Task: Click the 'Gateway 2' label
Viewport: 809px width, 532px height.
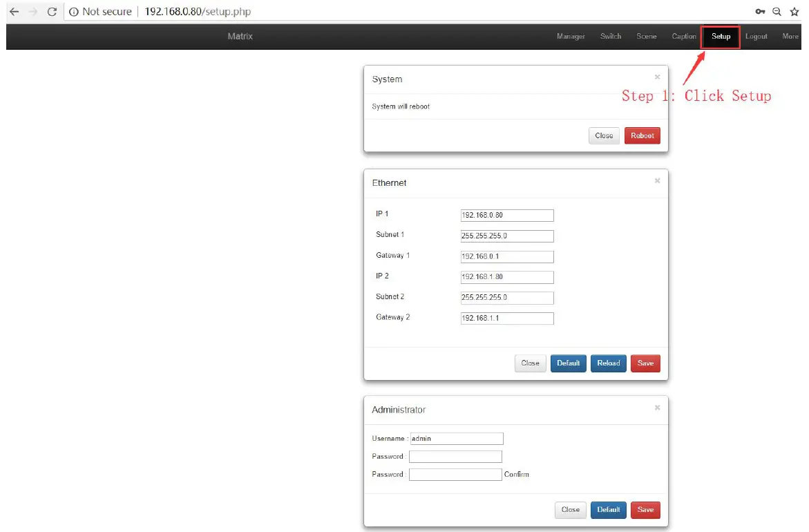Action: [x=392, y=317]
